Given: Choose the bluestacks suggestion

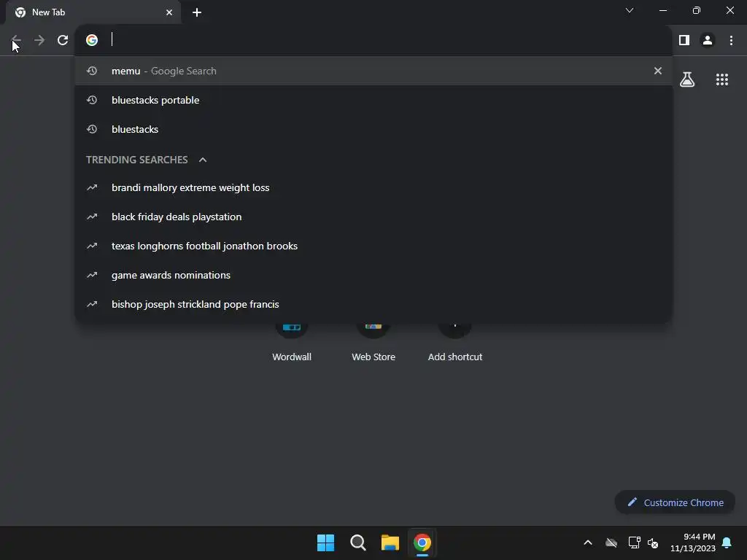Looking at the screenshot, I should click(x=373, y=129).
